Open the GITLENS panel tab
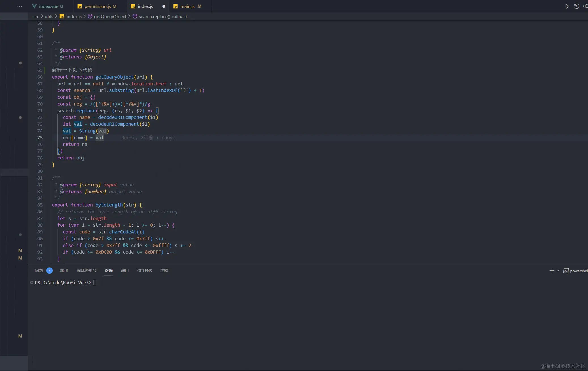588x371 pixels. pos(144,271)
